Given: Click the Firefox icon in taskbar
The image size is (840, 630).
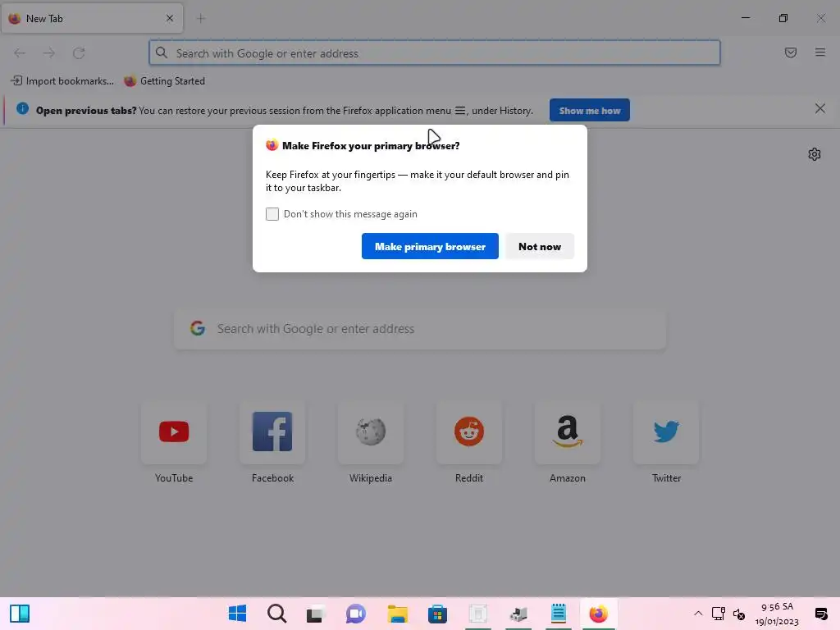Looking at the screenshot, I should [598, 614].
